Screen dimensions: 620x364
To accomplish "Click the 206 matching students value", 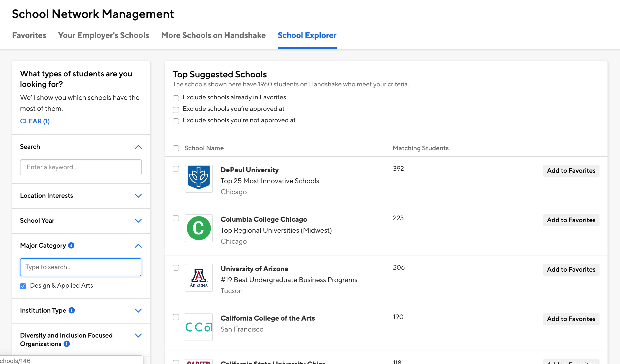I will 399,267.
